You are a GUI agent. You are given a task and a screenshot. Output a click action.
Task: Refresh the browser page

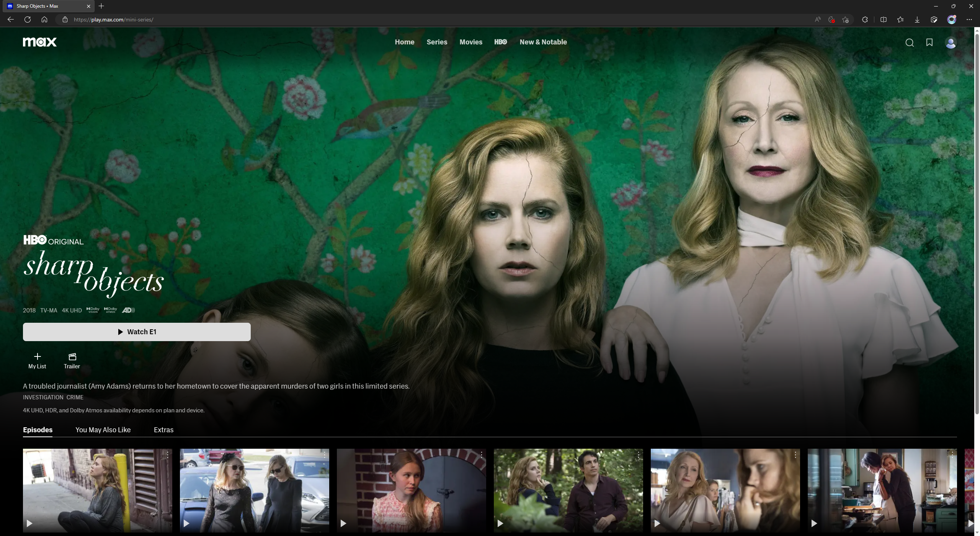(x=28, y=20)
